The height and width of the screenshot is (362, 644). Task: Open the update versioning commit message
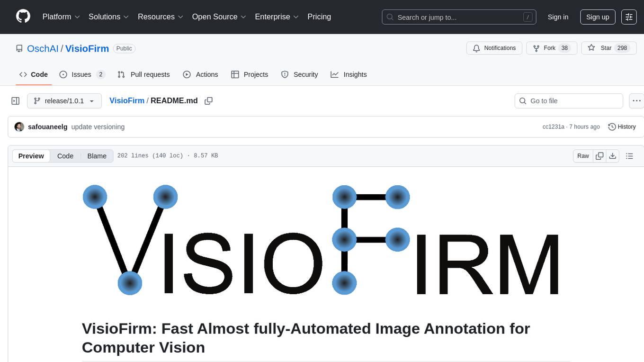98,127
